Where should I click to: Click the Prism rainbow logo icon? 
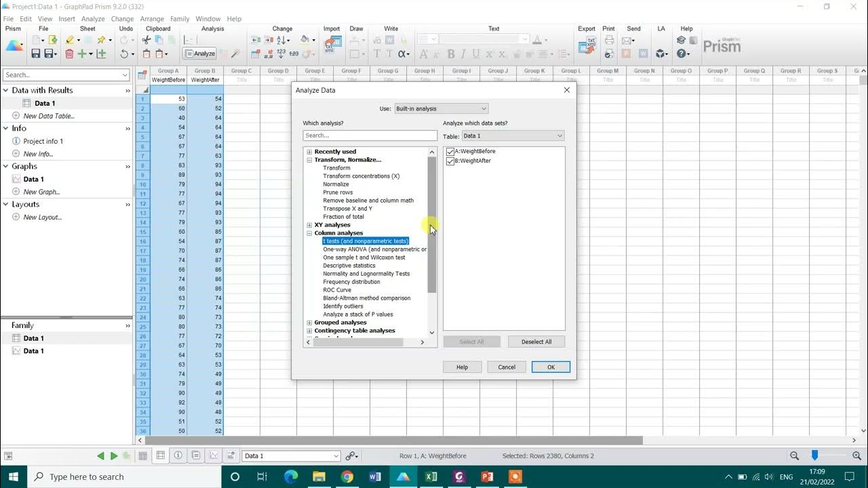point(14,45)
